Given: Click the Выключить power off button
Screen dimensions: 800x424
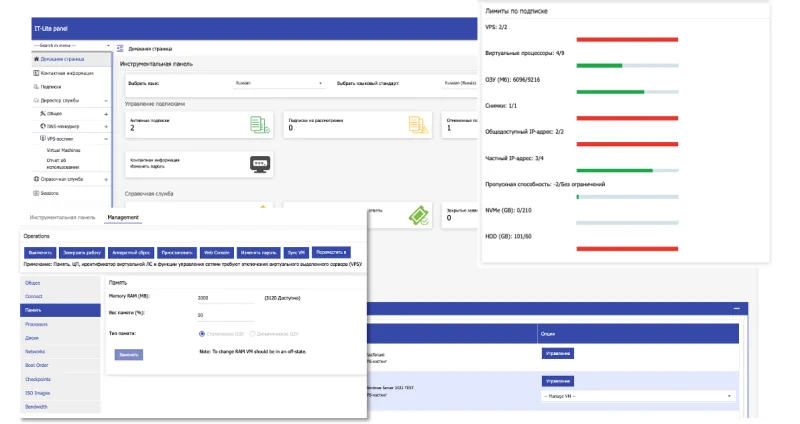Looking at the screenshot, I should pyautogui.click(x=40, y=253).
